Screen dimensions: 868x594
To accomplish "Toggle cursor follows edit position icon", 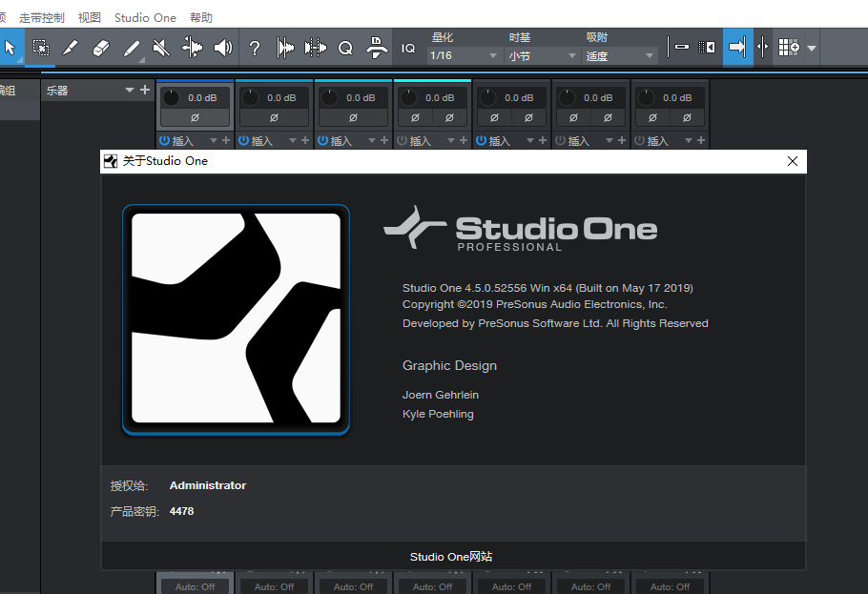I will point(762,48).
